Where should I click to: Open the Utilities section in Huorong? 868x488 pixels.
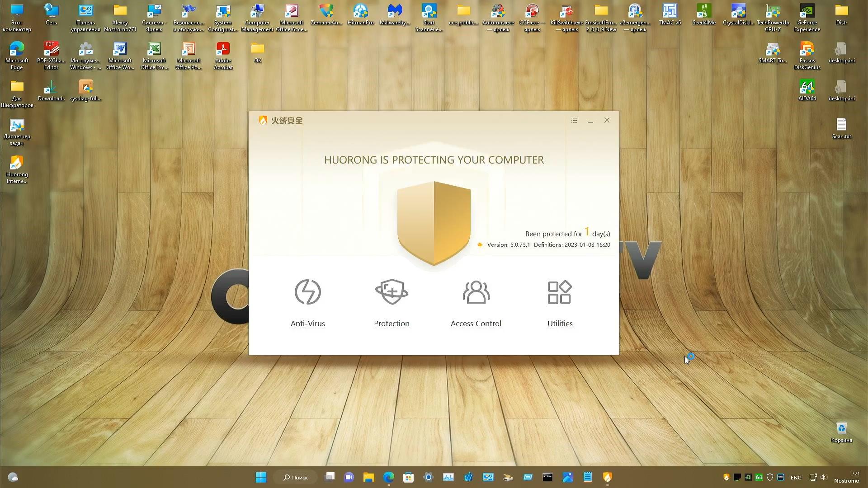tap(560, 303)
